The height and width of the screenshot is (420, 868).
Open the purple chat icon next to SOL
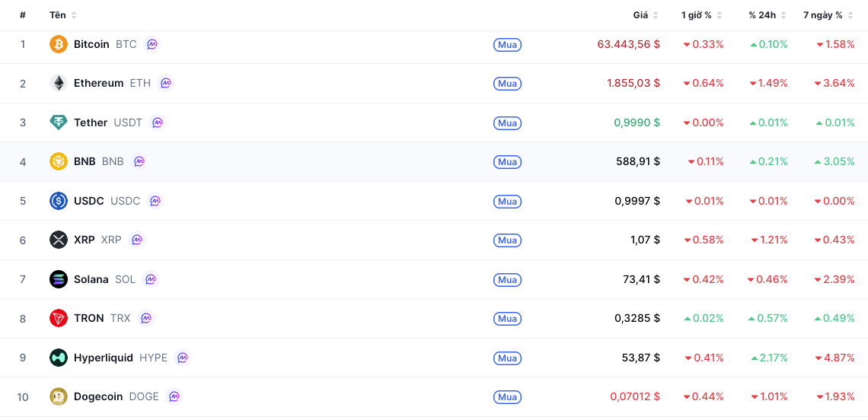click(151, 279)
